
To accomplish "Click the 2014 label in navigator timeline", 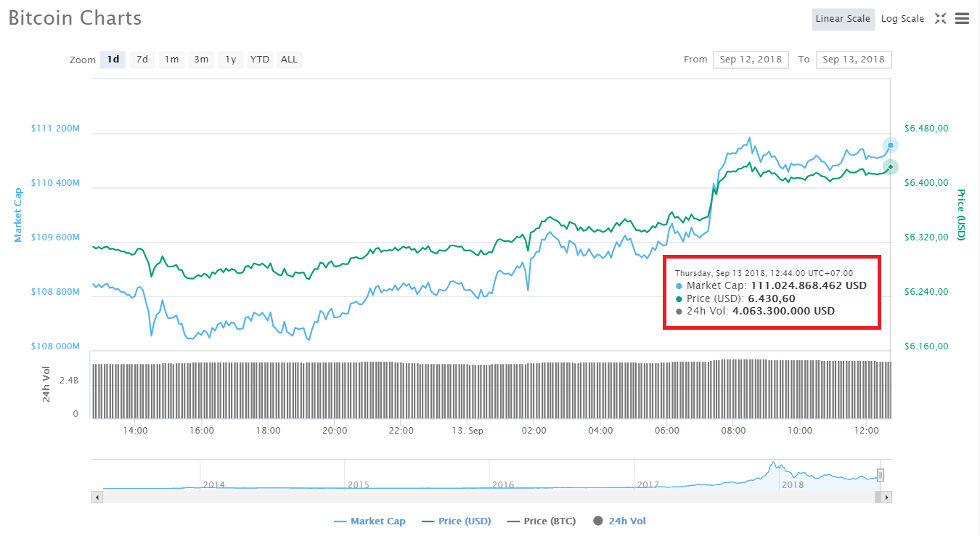I will (x=213, y=484).
